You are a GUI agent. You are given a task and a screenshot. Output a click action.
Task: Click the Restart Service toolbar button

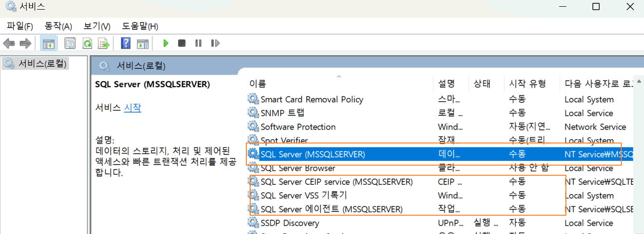click(x=215, y=43)
